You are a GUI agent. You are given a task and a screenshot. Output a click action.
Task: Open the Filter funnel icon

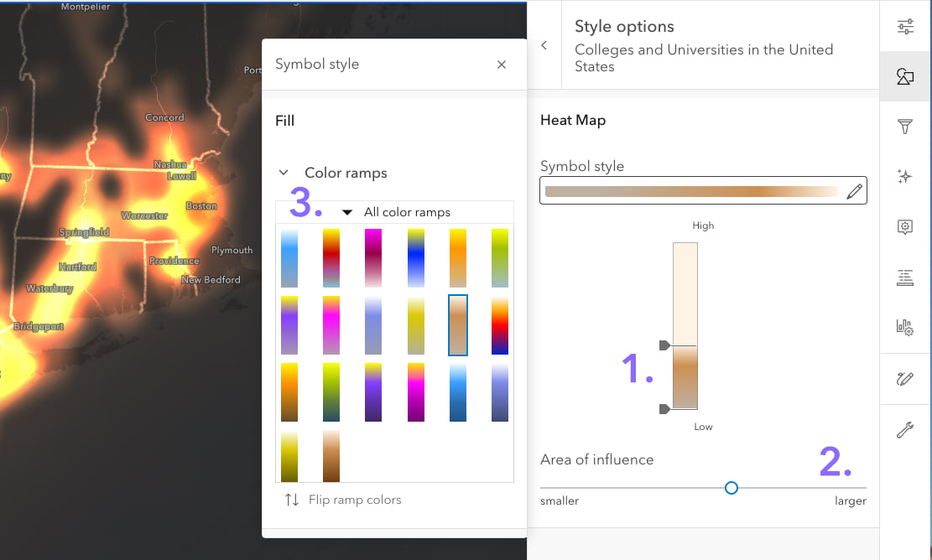click(x=905, y=127)
